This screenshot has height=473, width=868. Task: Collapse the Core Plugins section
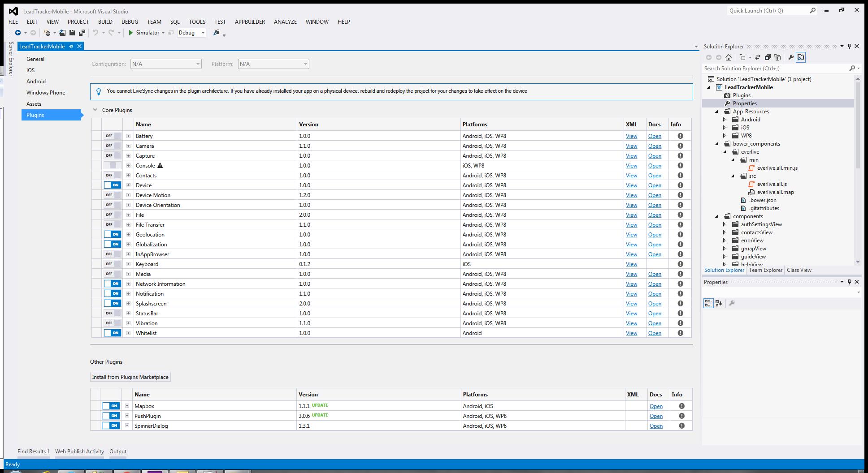(x=95, y=110)
